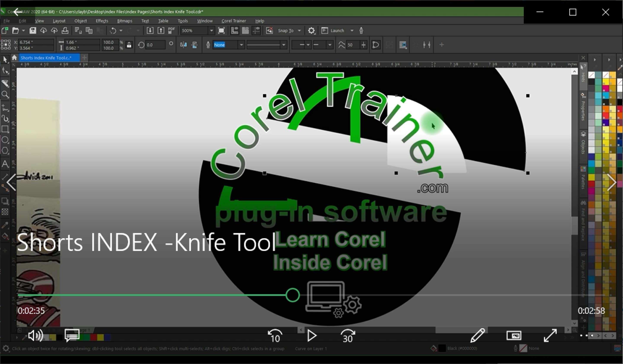623x364 pixels.
Task: Click the curve smoothing value 50
Action: coord(353,45)
